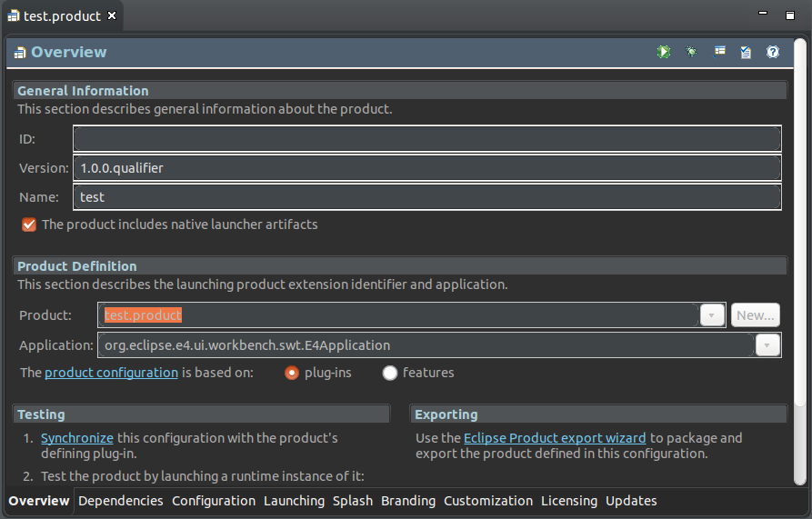
Task: Click the New... product button
Action: pos(755,315)
